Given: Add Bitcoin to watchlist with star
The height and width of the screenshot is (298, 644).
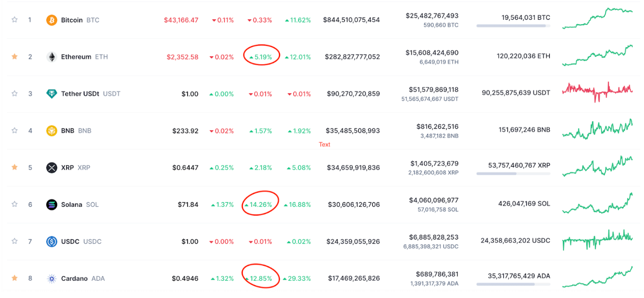Looking at the screenshot, I should tap(15, 20).
